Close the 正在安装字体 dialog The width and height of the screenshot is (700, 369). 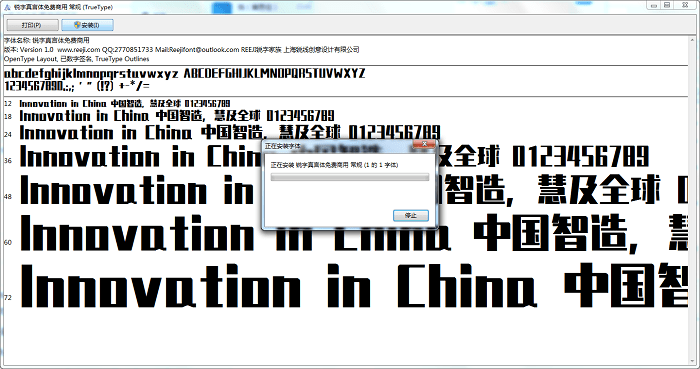coord(424,144)
